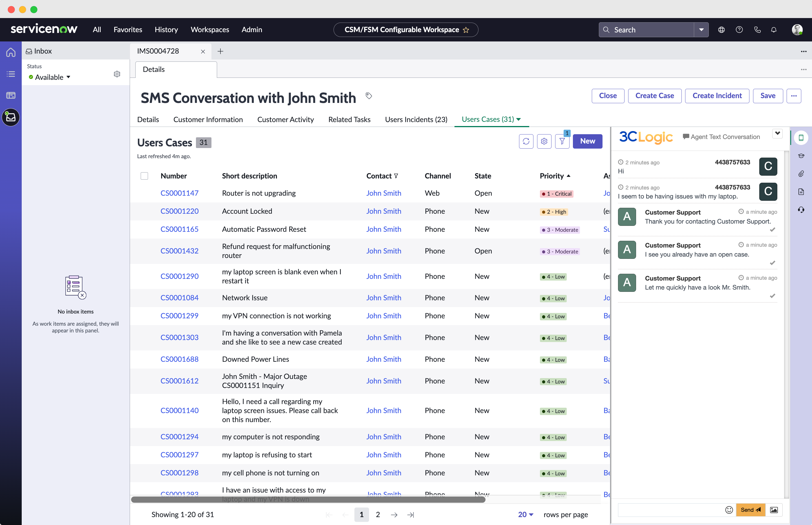Open case CS0001432 link

[x=179, y=251]
